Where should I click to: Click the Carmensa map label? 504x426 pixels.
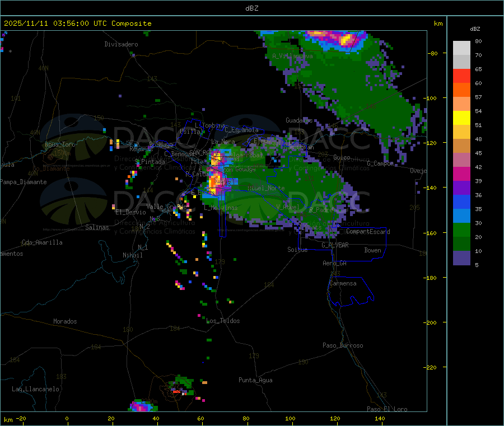pos(343,283)
